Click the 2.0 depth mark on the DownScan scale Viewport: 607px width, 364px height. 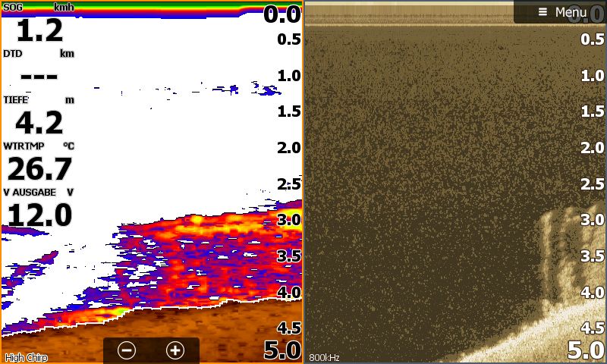[592, 148]
